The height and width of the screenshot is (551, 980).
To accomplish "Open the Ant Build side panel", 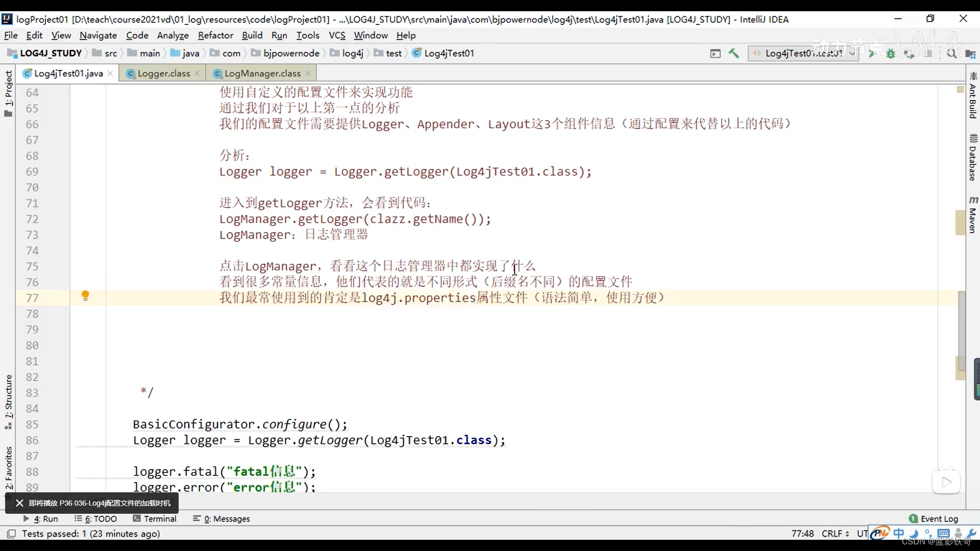I will pos(973,96).
